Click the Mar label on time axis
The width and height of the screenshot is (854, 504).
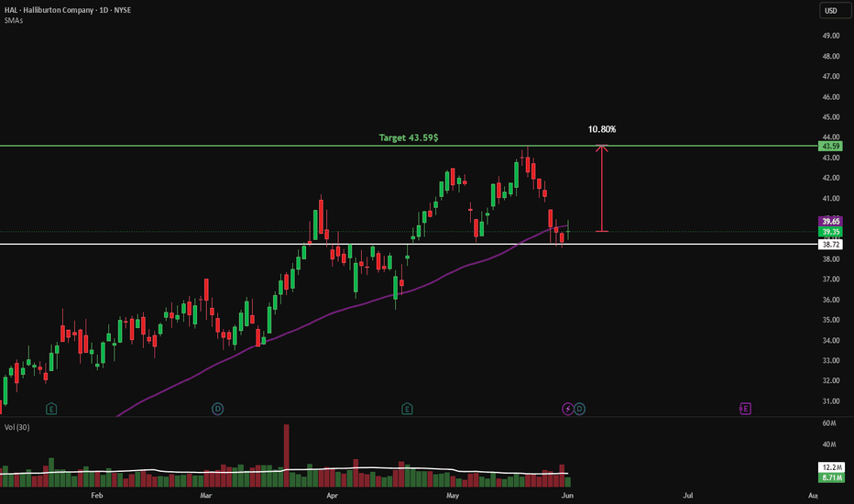(206, 495)
